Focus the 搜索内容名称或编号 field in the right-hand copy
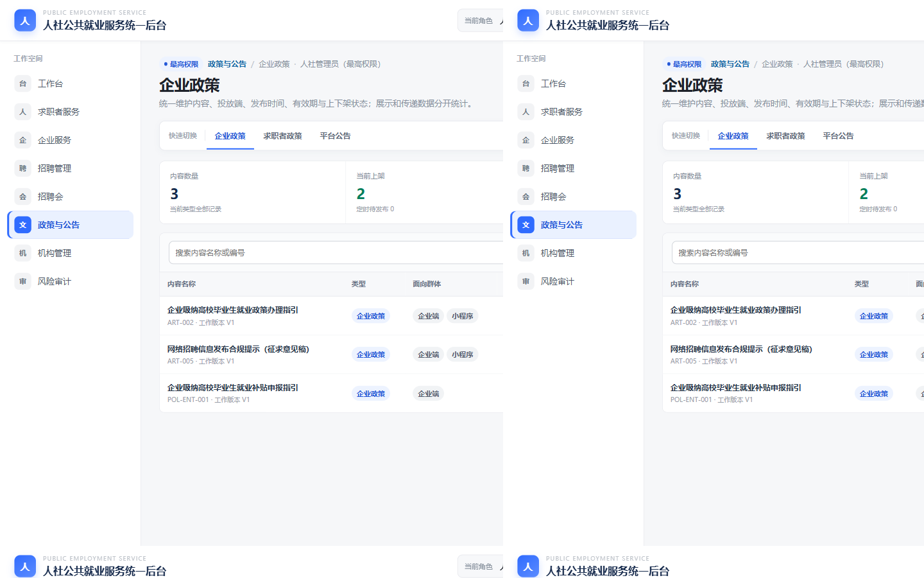This screenshot has width=924, height=578. (798, 252)
